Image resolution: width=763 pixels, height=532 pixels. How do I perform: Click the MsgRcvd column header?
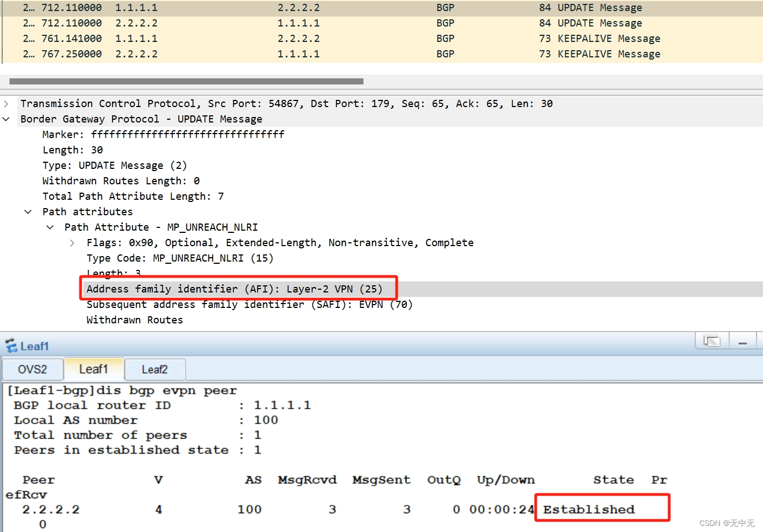307,480
